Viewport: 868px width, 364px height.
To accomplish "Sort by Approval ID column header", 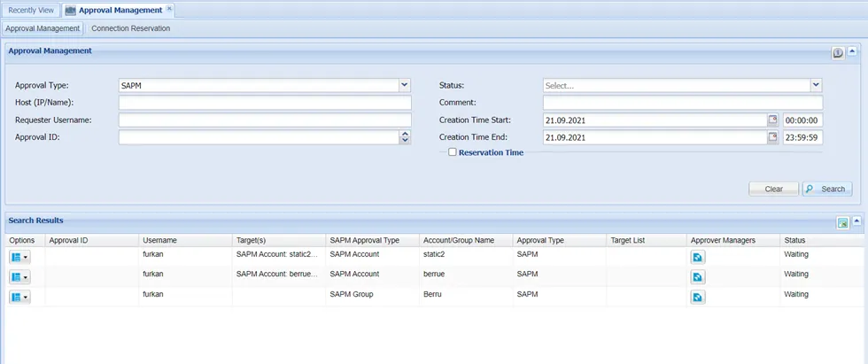I will click(x=92, y=241).
